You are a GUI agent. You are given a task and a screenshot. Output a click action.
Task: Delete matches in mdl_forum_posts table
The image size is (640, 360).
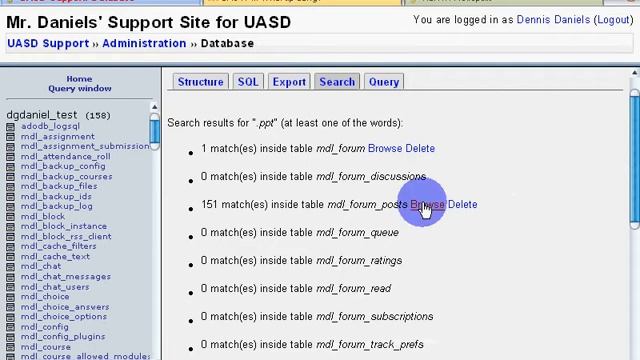462,204
